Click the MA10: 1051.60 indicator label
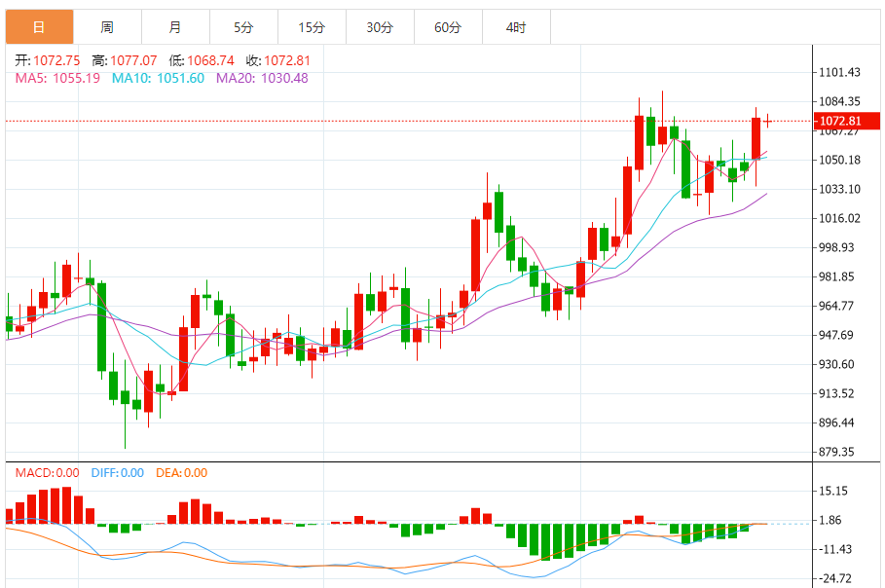The width and height of the screenshot is (885, 588). coord(158,78)
